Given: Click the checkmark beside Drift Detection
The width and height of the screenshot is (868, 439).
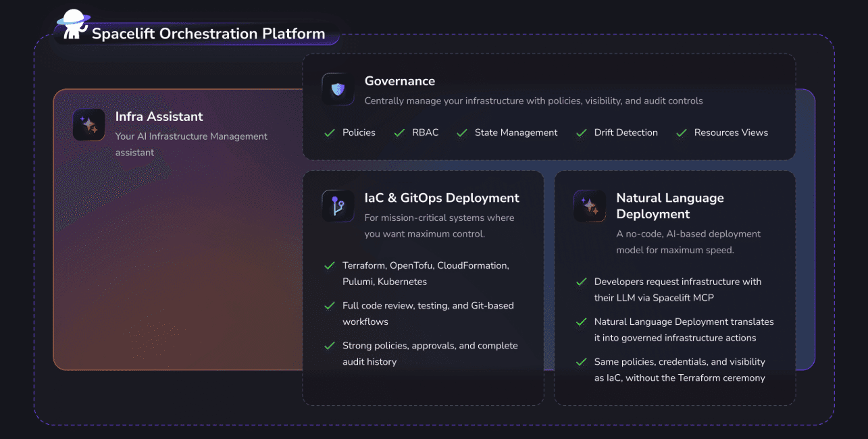Looking at the screenshot, I should click(x=581, y=133).
